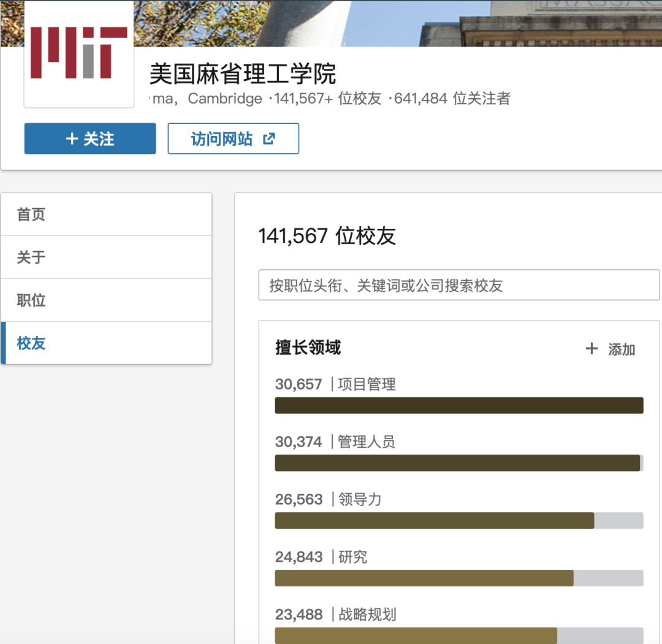Click the alumni search input field

coord(459,285)
